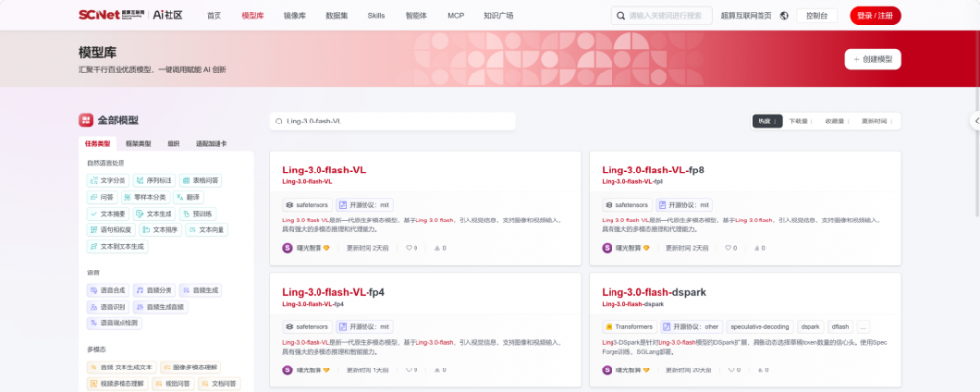Toggle the 语音合成 task filter
The height and width of the screenshot is (392, 980).
(109, 290)
